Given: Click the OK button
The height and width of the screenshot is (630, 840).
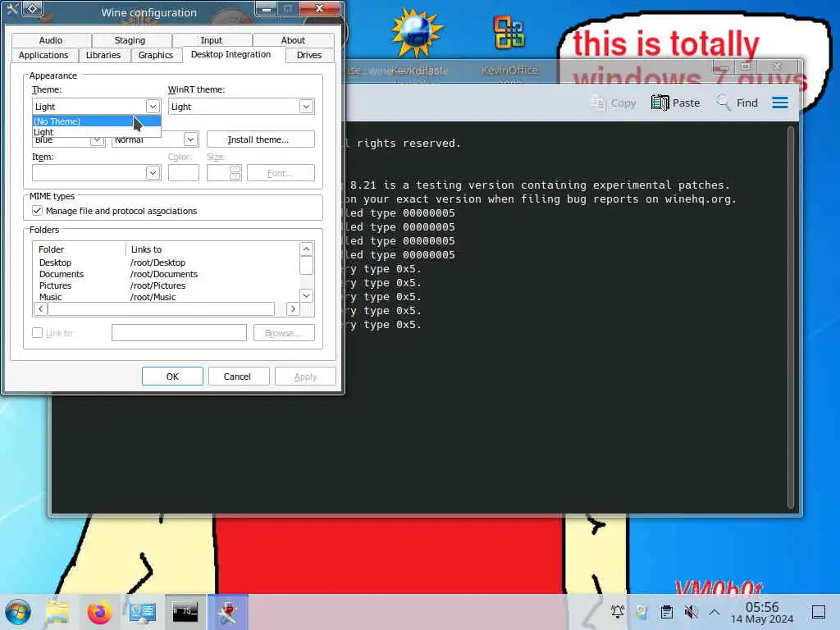Looking at the screenshot, I should click(172, 377).
